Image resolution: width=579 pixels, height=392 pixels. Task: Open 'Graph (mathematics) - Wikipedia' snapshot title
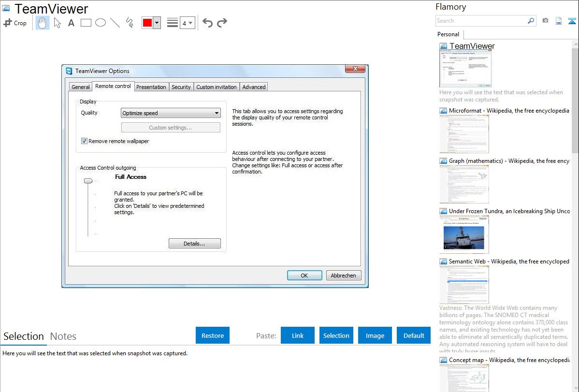[x=509, y=161]
